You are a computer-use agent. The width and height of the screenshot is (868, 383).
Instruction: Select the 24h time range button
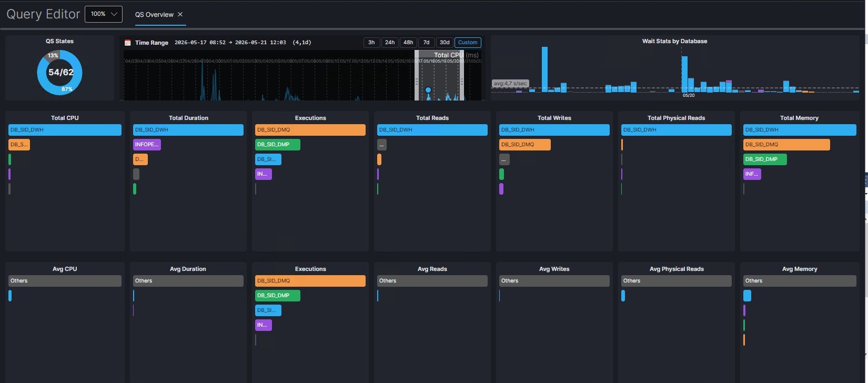click(x=390, y=43)
